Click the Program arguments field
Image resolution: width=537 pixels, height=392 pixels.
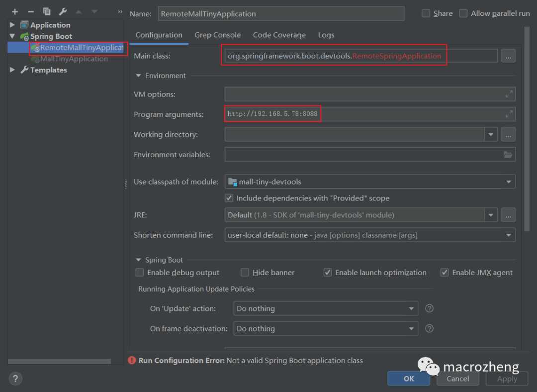coord(370,114)
